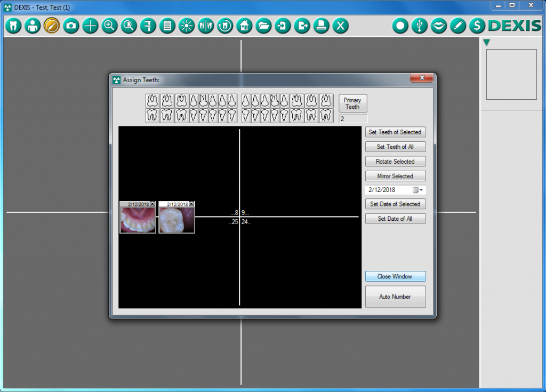Image resolution: width=546 pixels, height=392 pixels.
Task: Click the printer icon in toolbar
Action: (x=321, y=26)
